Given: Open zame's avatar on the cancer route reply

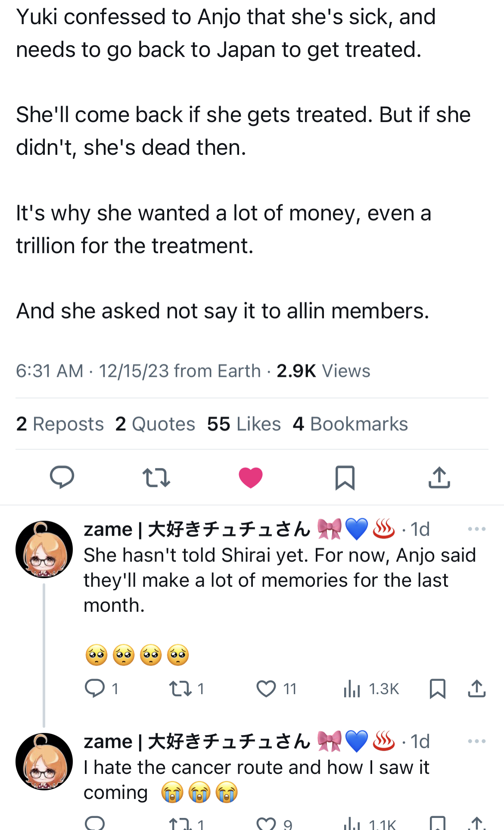Looking at the screenshot, I should [44, 761].
